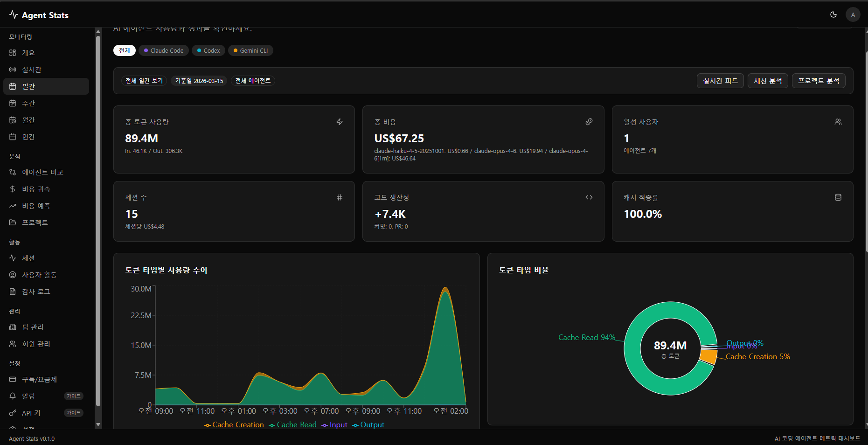868x445 pixels.
Task: Toggle Cache Creation series in chart legend
Action: pos(234,424)
